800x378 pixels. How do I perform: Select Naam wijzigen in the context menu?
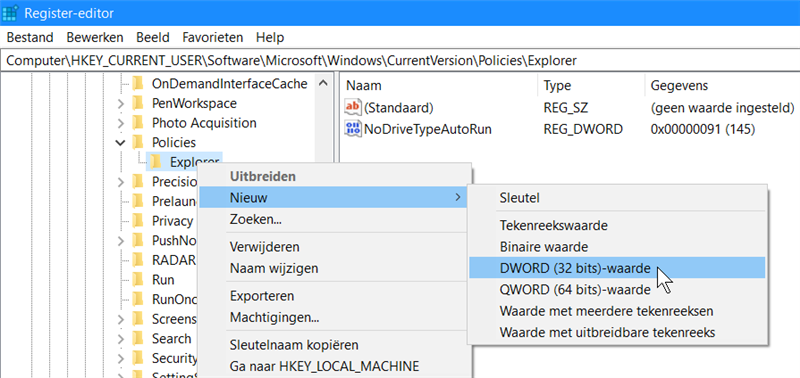coord(333,268)
